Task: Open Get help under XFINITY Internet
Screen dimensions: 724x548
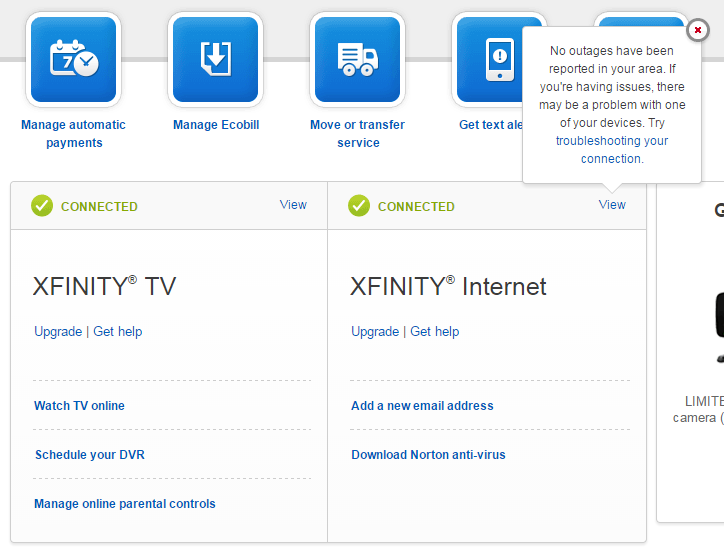Action: click(x=435, y=332)
